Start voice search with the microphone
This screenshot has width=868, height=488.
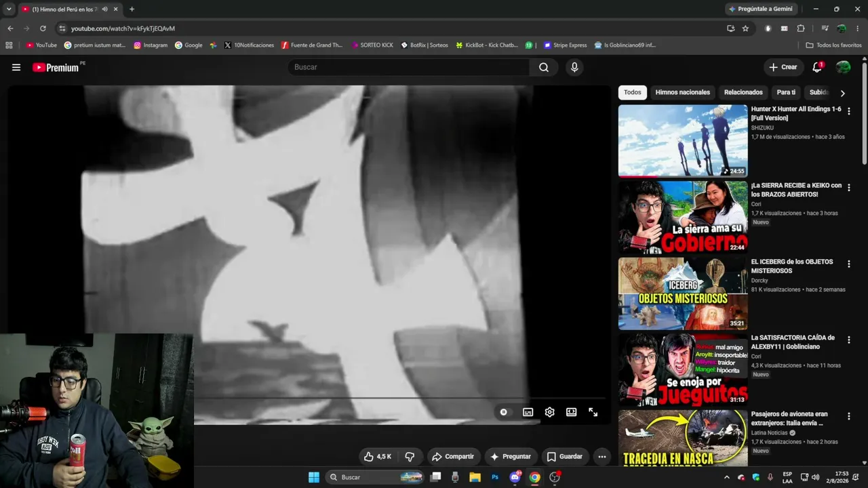[574, 67]
